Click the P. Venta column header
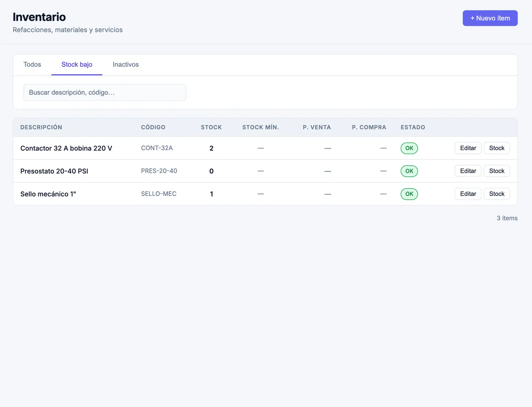 coord(317,127)
